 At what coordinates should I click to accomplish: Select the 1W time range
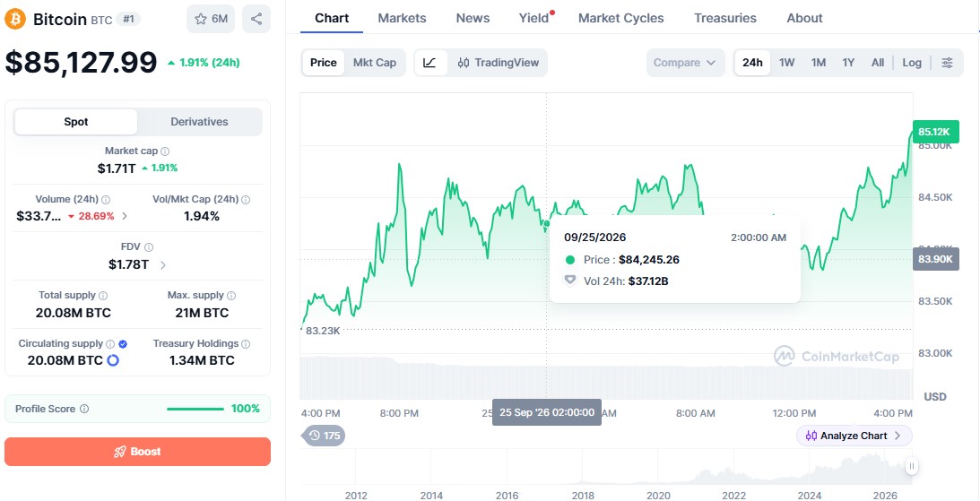click(787, 63)
